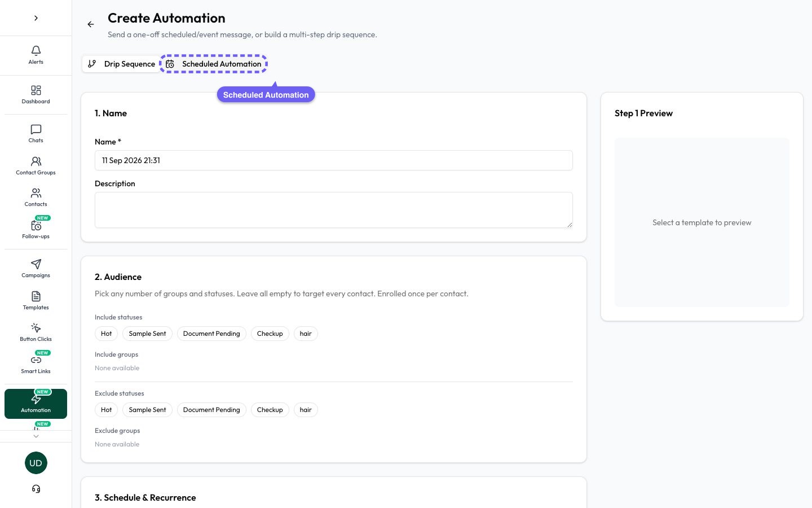Click the headset support icon

click(x=36, y=489)
